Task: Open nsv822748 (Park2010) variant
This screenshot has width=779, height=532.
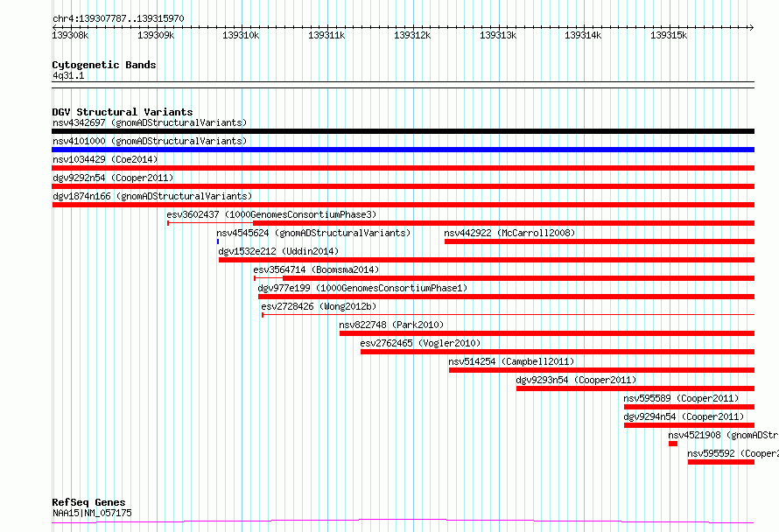Action: click(391, 325)
